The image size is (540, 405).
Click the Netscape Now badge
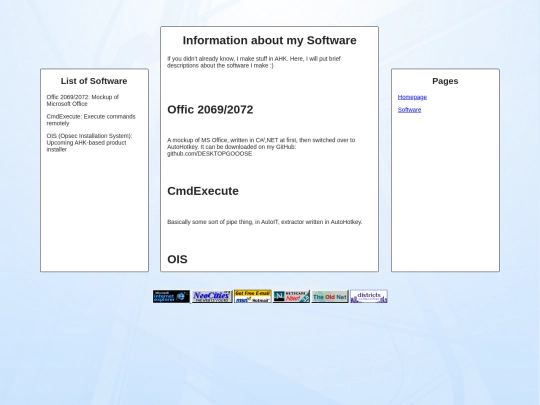click(x=291, y=297)
